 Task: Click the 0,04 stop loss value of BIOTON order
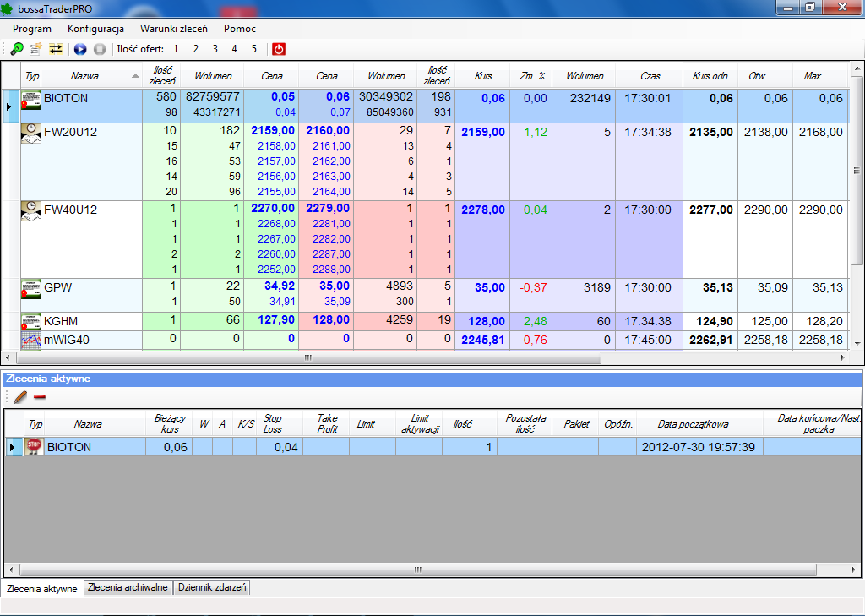click(x=286, y=447)
